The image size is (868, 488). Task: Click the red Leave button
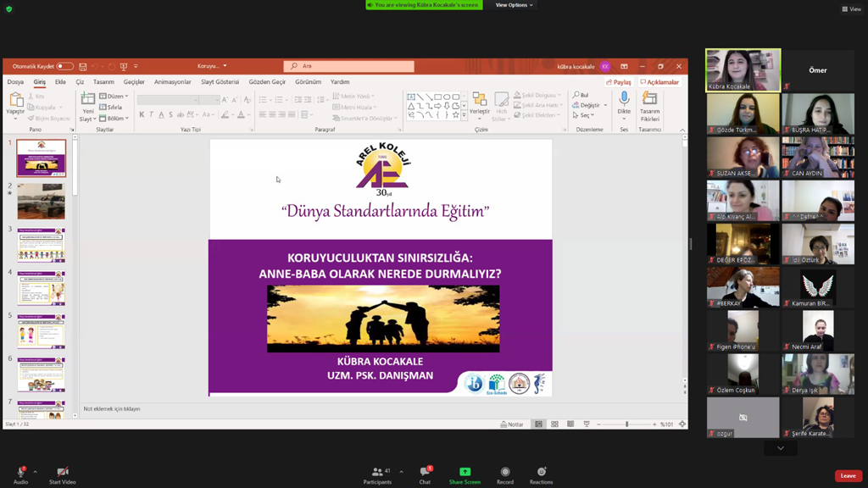[x=848, y=476]
